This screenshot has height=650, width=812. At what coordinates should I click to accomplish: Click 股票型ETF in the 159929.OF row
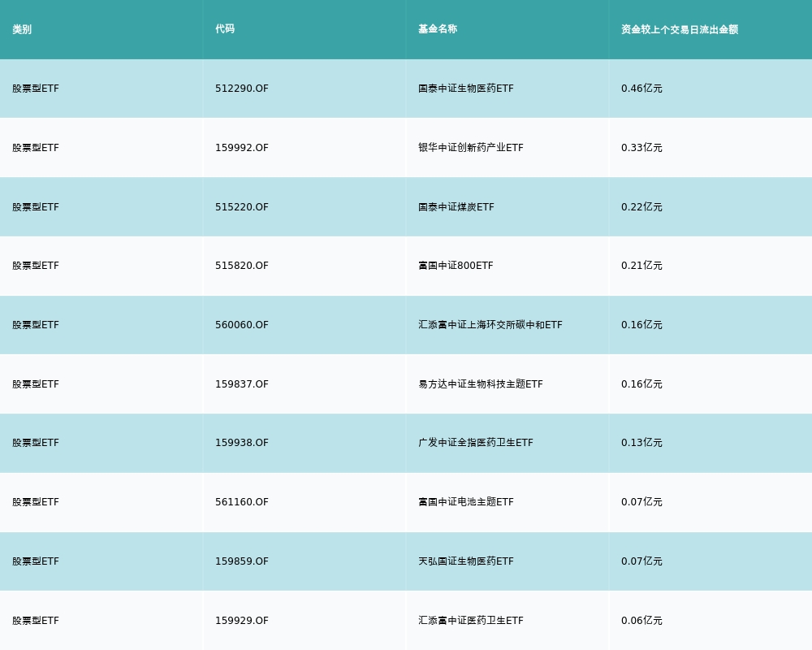coord(36,621)
